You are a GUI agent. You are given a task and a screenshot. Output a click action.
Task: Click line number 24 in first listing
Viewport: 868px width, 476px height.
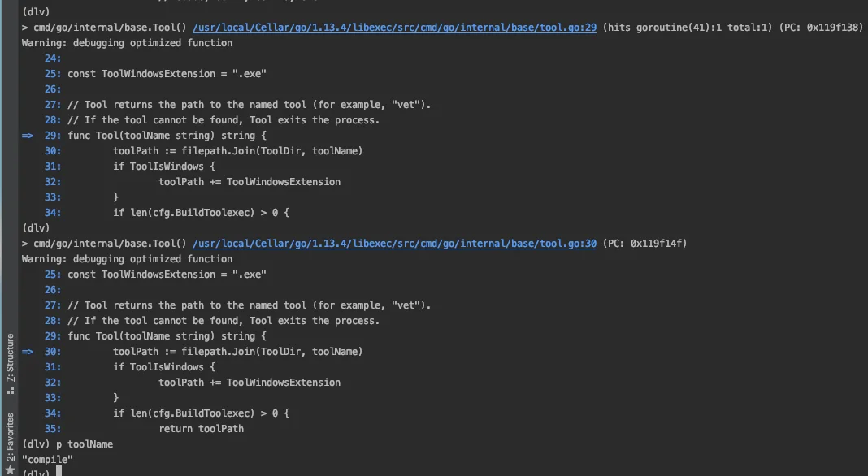[x=53, y=58]
